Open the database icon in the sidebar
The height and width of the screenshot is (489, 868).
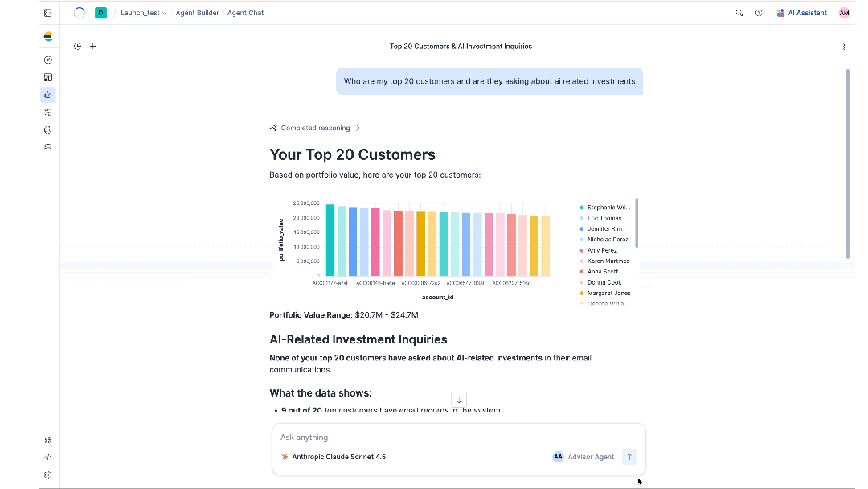click(x=47, y=147)
